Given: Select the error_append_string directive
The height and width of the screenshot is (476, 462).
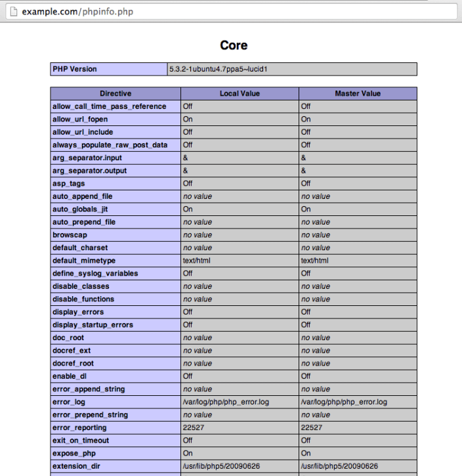Looking at the screenshot, I should pos(89,389).
